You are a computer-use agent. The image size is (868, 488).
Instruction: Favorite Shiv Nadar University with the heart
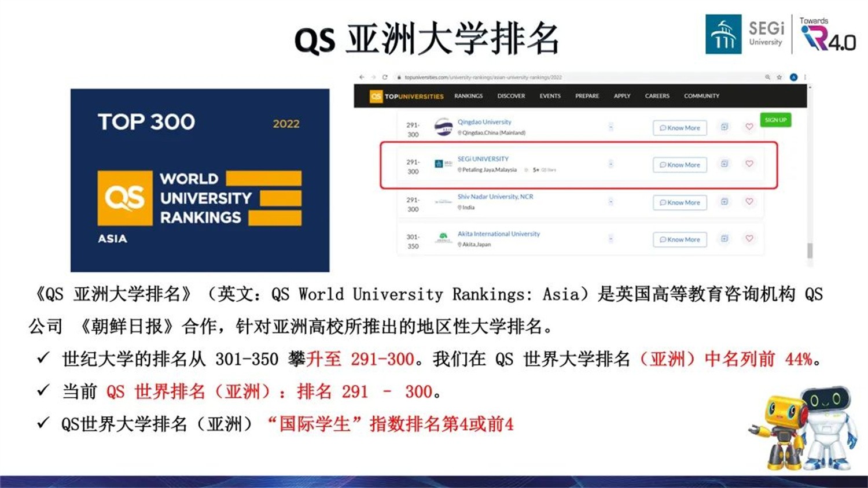749,201
